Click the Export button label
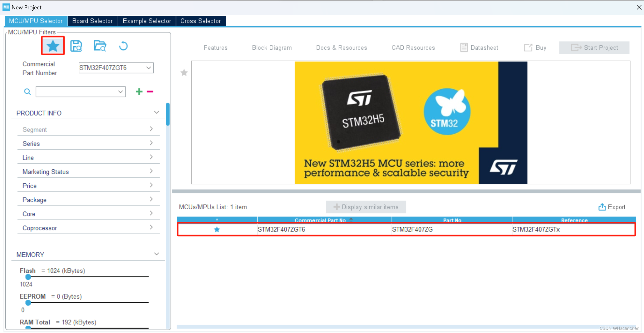Image resolution: width=644 pixels, height=333 pixels. coord(617,207)
